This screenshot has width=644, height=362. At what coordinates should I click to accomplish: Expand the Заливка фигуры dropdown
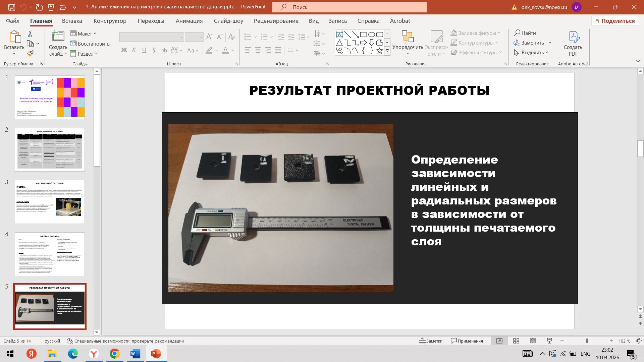pyautogui.click(x=476, y=33)
